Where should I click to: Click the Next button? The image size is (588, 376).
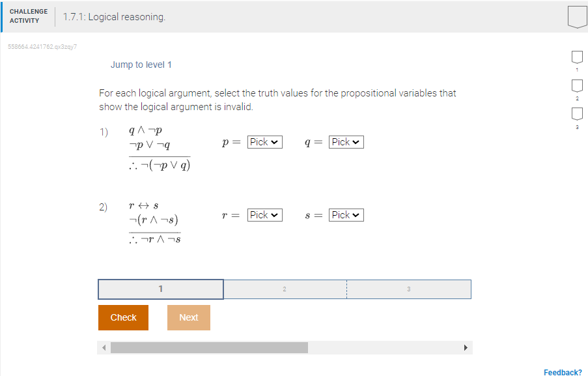click(188, 317)
